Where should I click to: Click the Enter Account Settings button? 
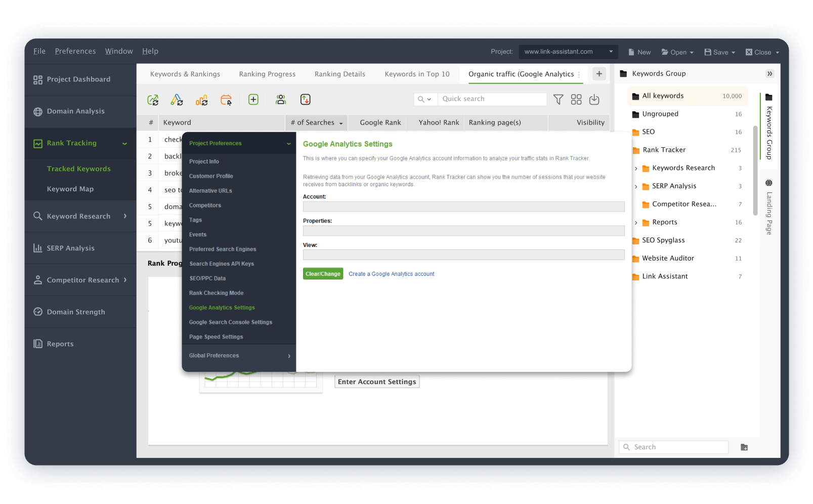tap(377, 382)
